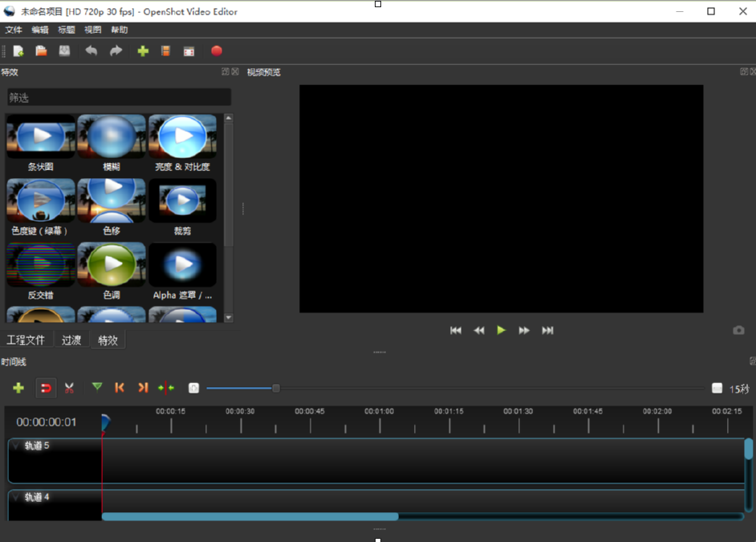Open the Choose Profile film icon
Viewport: 756px width, 542px height.
165,51
